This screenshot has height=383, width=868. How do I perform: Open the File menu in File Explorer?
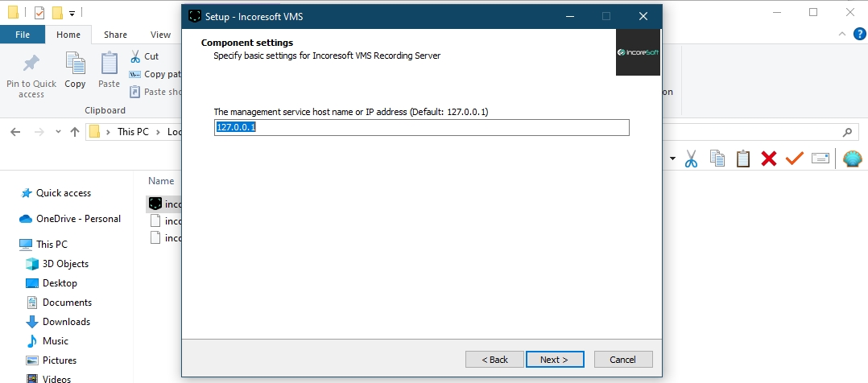pos(23,35)
